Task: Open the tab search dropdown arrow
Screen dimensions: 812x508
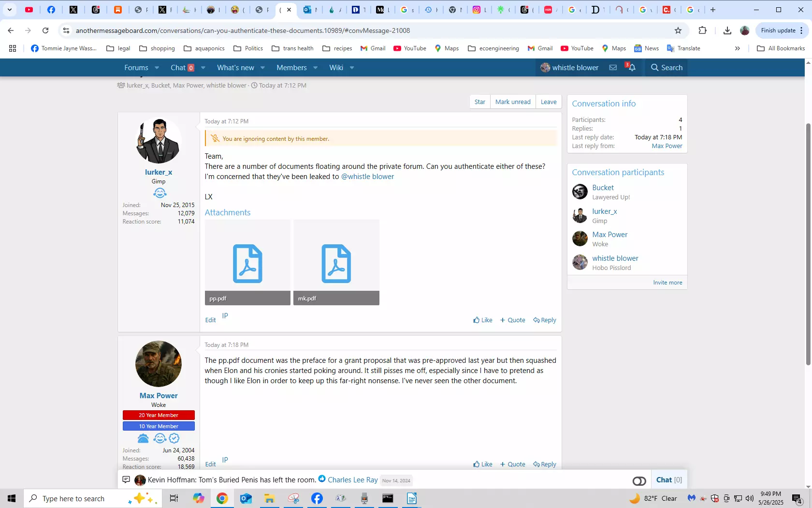Action: click(x=10, y=10)
